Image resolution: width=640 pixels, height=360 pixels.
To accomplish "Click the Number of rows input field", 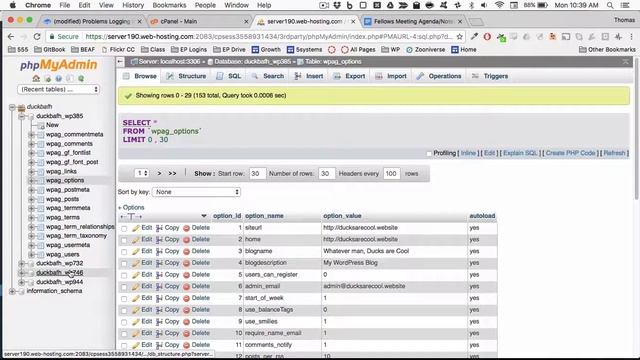I will pos(327,173).
